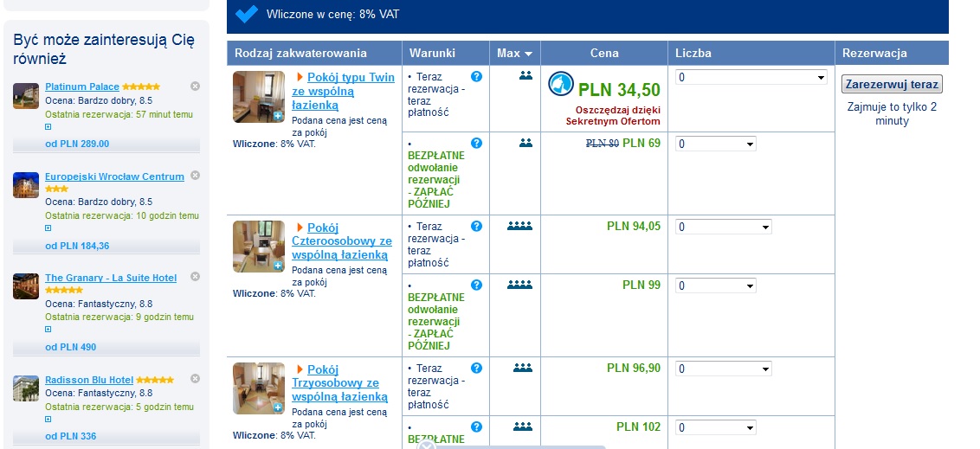Open Radisson Blu Hotel link

pos(89,380)
